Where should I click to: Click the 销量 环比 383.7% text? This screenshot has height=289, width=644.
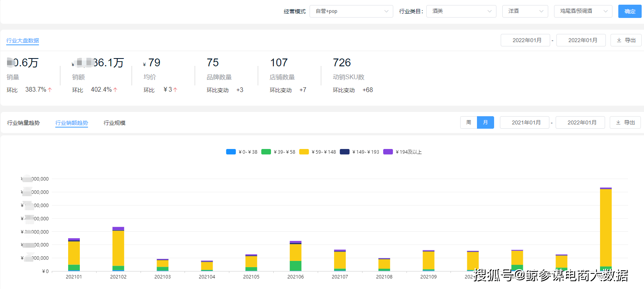tap(36, 90)
